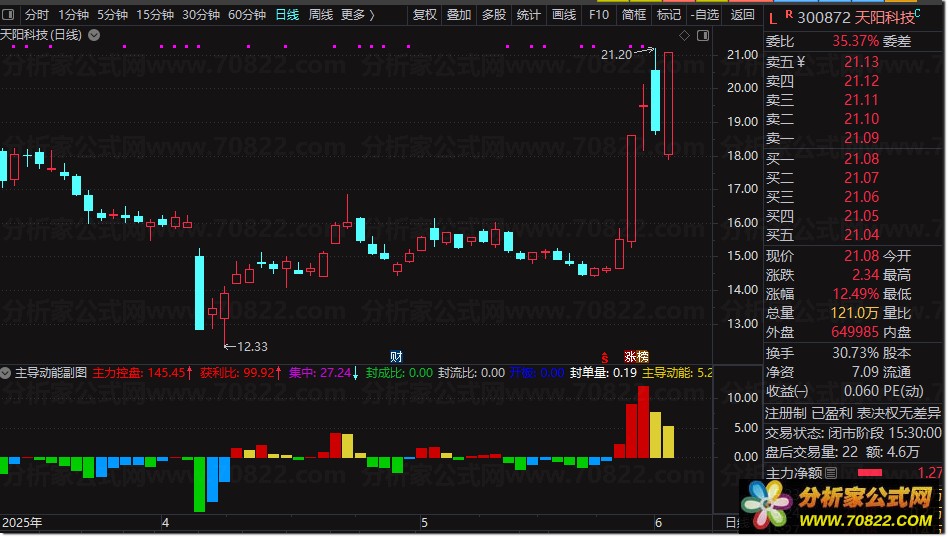Click the 财 financial marker on chart
This screenshot has width=949, height=537.
click(396, 357)
